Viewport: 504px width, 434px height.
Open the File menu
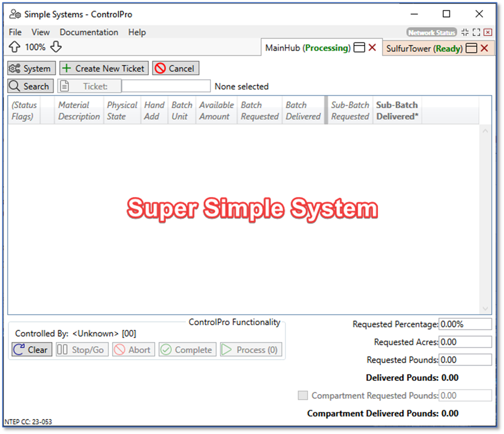pos(15,32)
